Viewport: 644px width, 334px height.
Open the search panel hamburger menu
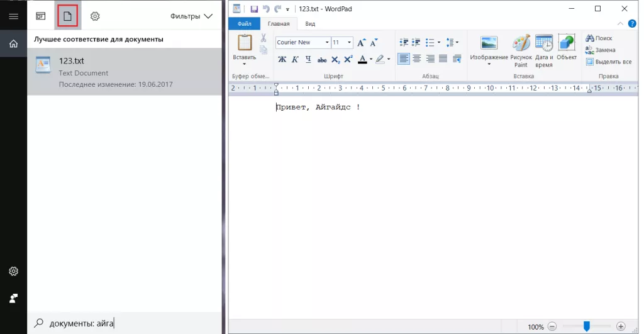pos(14,16)
